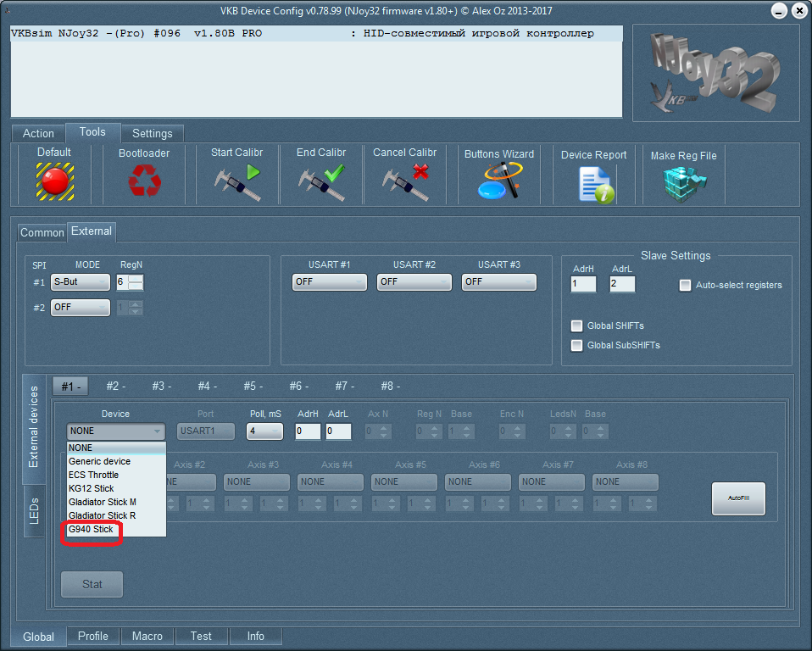Switch to the Action tab
The width and height of the screenshot is (812, 651).
click(x=38, y=134)
